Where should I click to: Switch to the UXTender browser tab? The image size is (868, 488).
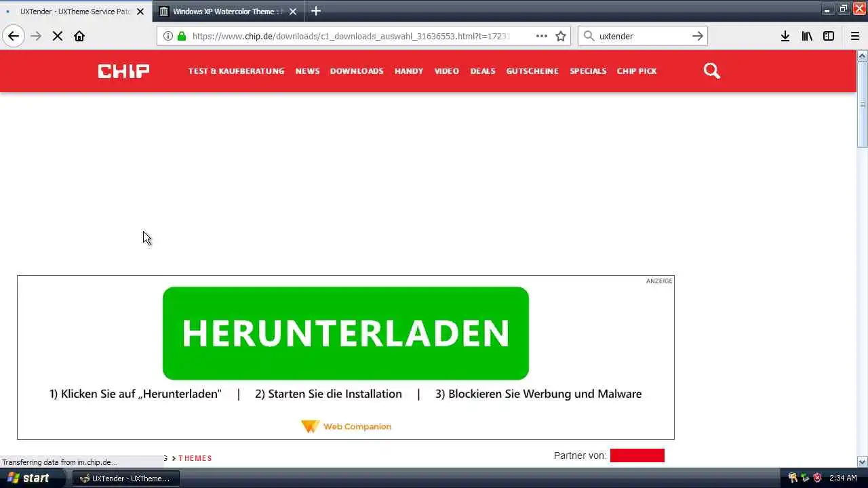(76, 12)
